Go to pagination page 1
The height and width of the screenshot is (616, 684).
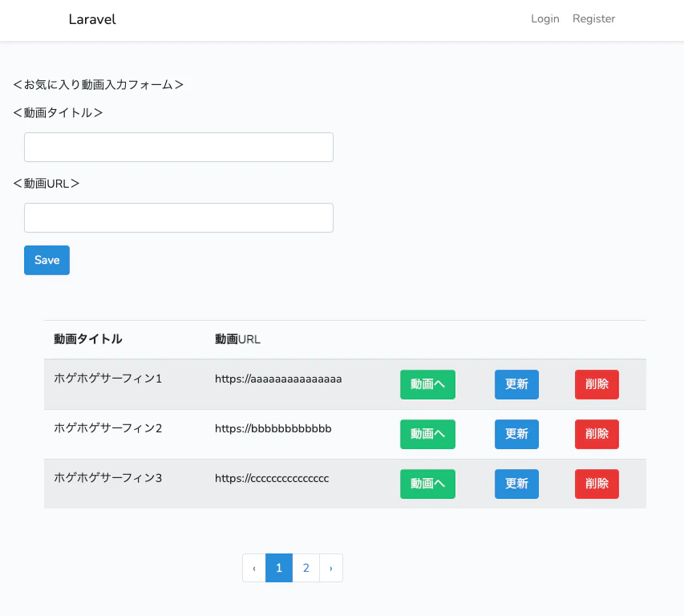coord(279,568)
